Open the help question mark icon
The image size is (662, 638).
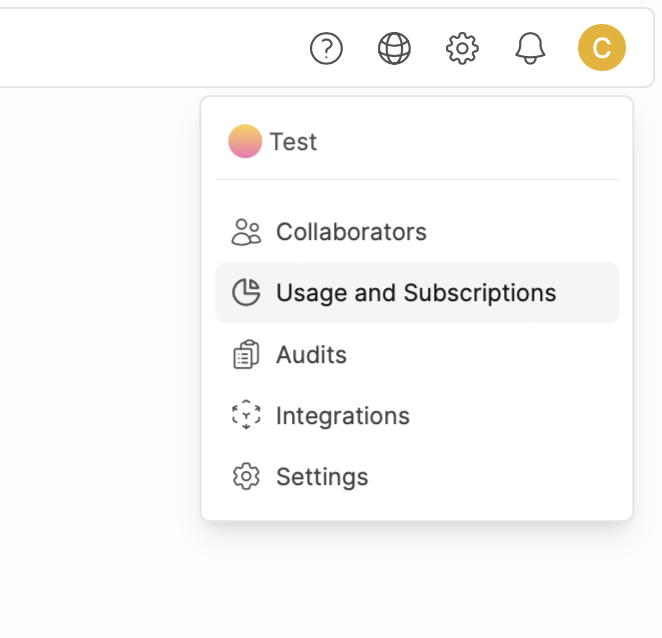coord(326,48)
